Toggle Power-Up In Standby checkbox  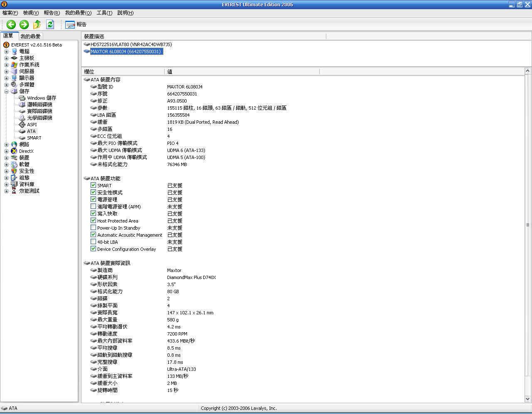coord(94,228)
